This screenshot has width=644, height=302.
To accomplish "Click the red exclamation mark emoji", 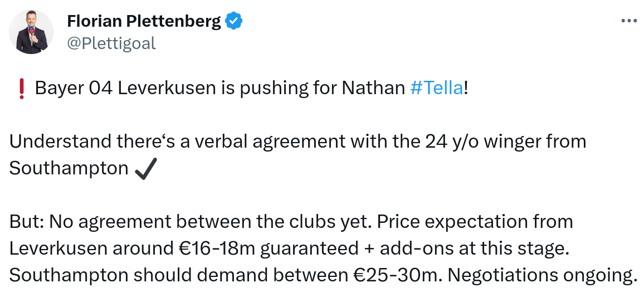I will click(21, 89).
